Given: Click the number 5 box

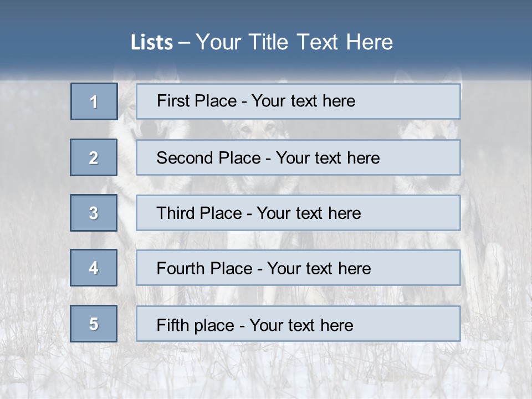Looking at the screenshot, I should pos(94,324).
